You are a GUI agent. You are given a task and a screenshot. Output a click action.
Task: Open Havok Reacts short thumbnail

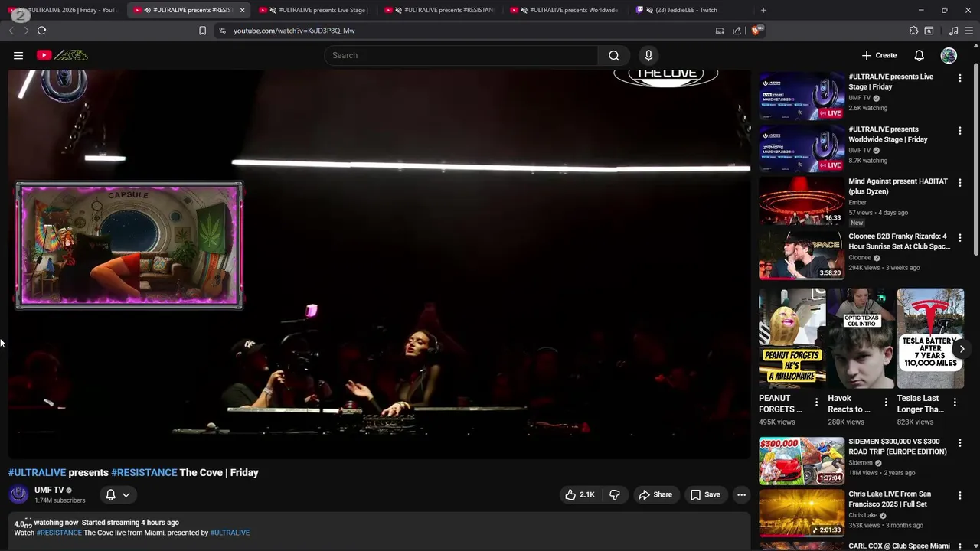pyautogui.click(x=861, y=338)
